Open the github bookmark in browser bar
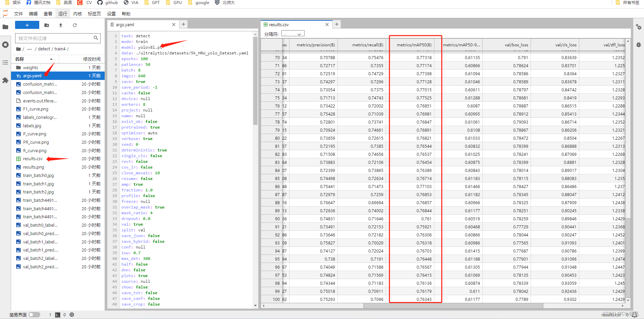The height and width of the screenshot is (319, 644). [108, 3]
